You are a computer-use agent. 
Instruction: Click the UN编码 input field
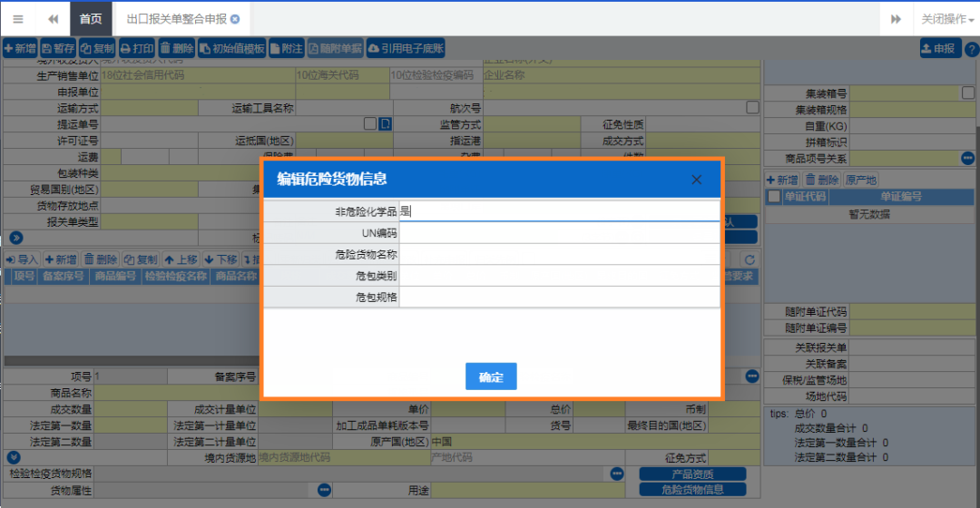coord(559,233)
